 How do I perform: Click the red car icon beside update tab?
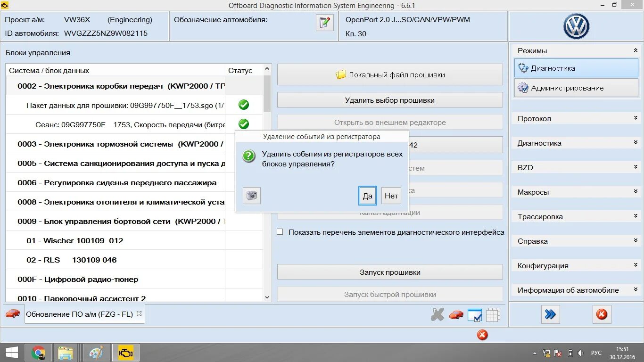click(13, 313)
